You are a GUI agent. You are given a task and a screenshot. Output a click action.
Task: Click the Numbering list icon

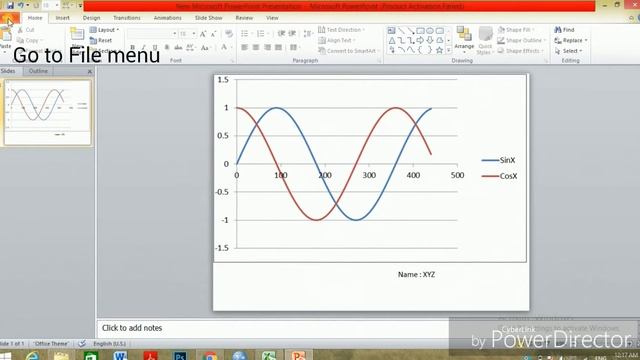(x=260, y=34)
